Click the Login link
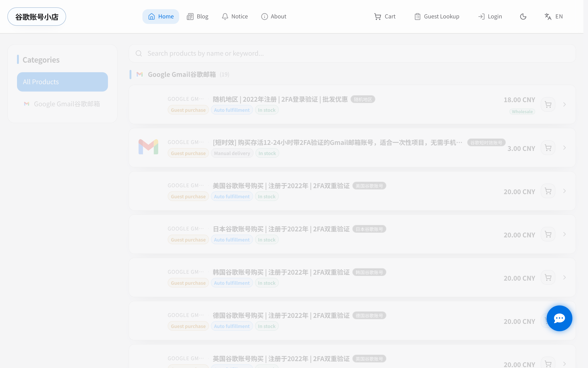This screenshot has width=588, height=368. [x=490, y=17]
